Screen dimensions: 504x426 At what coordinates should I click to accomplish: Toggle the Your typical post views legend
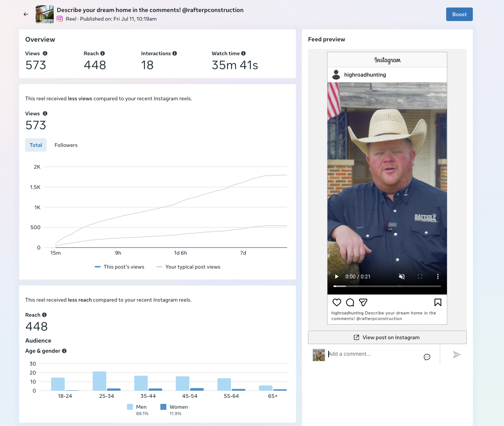189,267
